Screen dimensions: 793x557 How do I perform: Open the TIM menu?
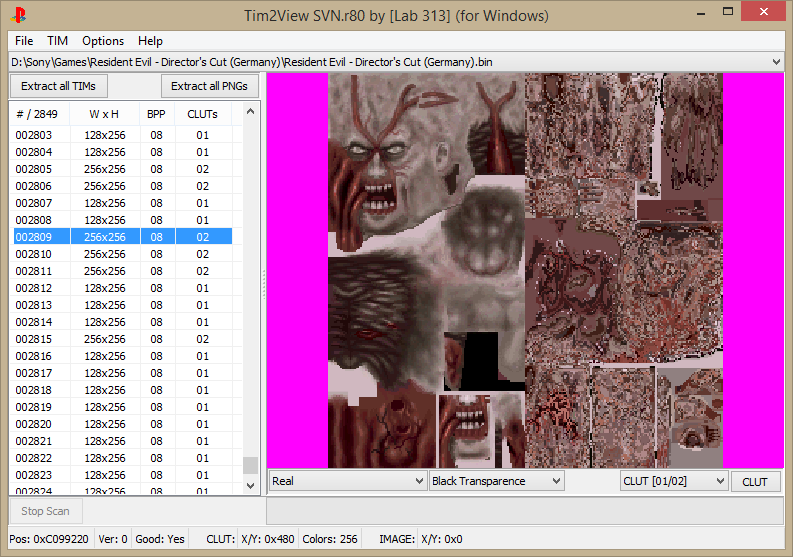[x=58, y=41]
